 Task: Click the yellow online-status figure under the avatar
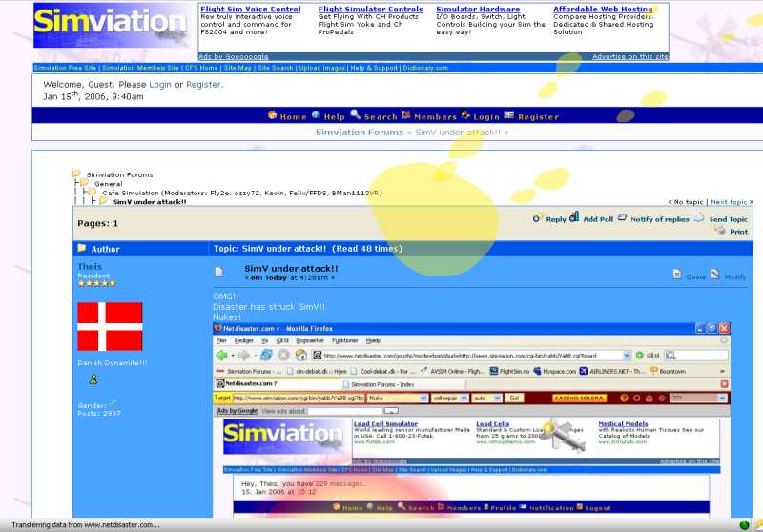(93, 379)
